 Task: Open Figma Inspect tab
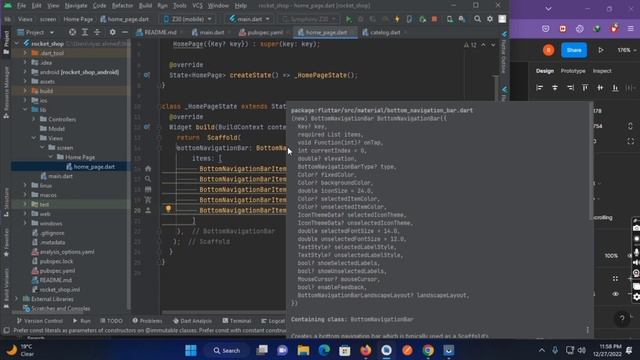coord(602,71)
